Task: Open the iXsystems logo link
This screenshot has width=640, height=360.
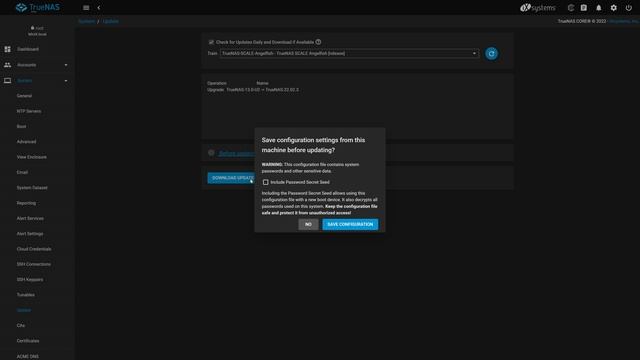Action: click(x=538, y=8)
